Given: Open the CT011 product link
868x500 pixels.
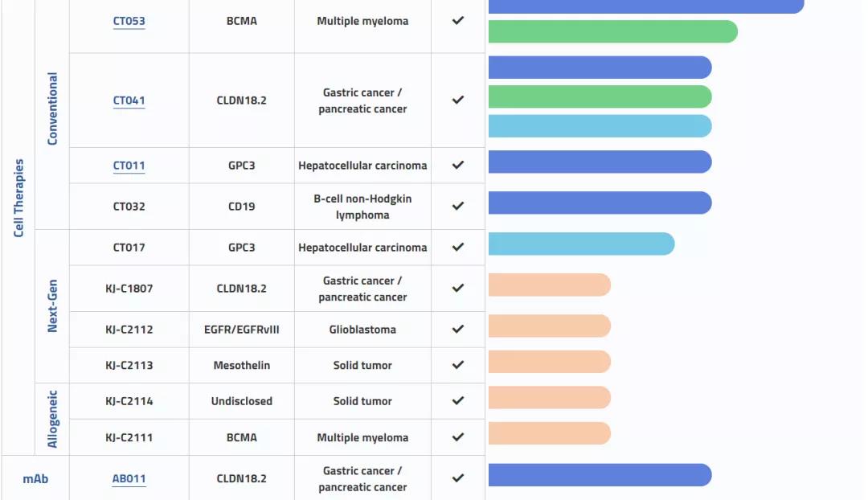Looking at the screenshot, I should coord(129,166).
